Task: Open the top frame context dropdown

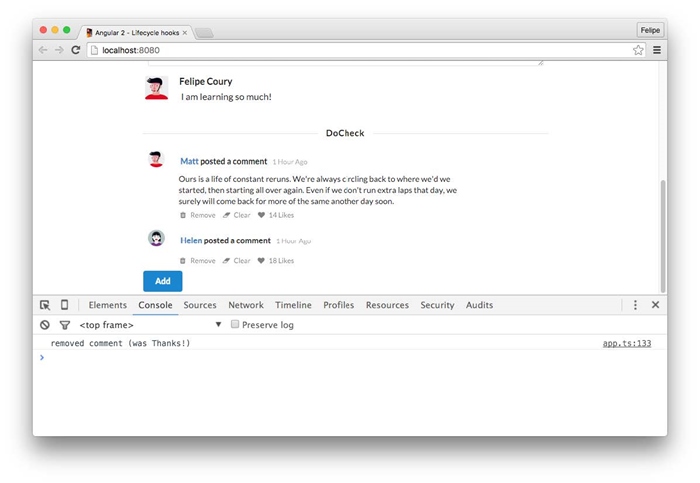Action: point(150,325)
